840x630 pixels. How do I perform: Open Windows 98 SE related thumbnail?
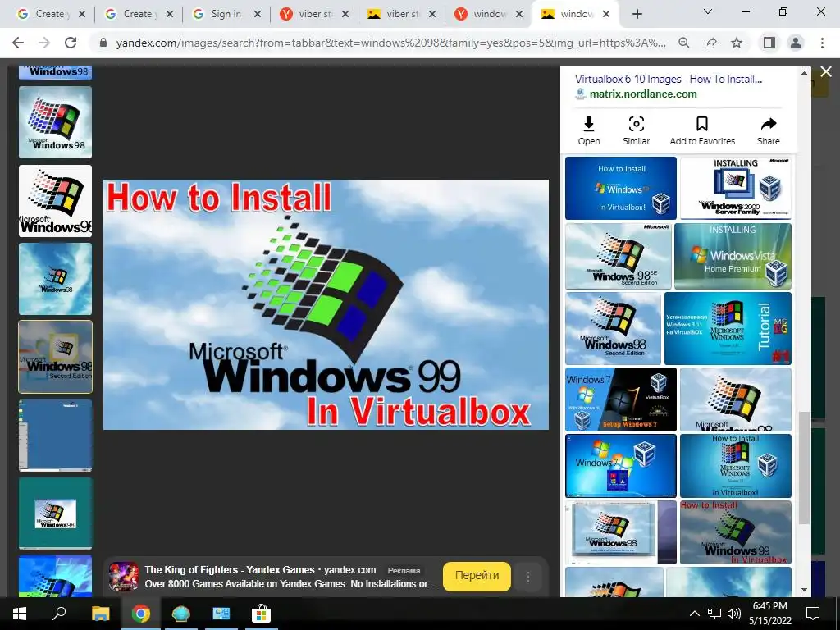(x=619, y=256)
